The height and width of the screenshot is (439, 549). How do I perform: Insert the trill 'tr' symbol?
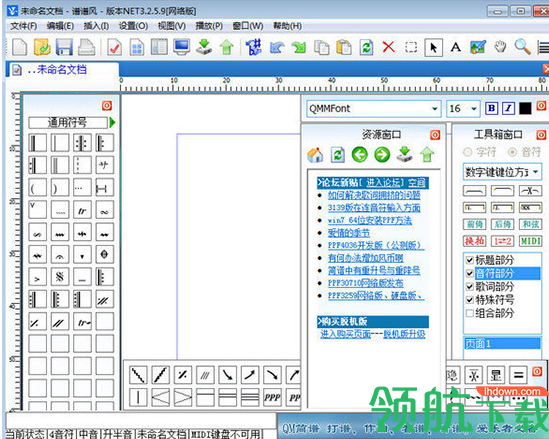[82, 210]
